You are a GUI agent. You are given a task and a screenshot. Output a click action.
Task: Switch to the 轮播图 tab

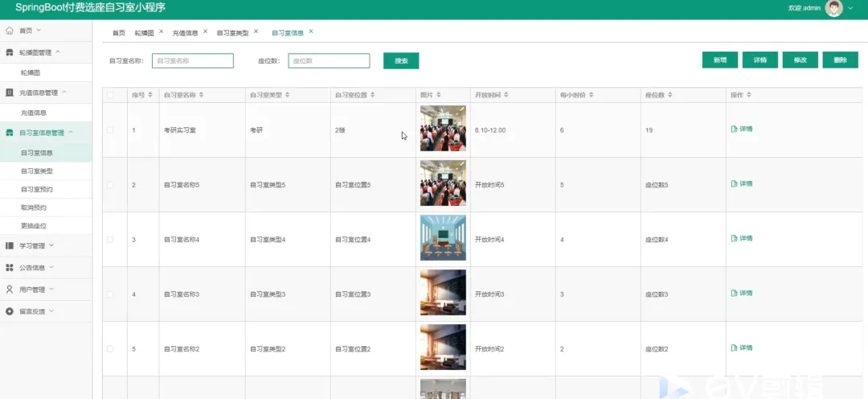[x=144, y=33]
